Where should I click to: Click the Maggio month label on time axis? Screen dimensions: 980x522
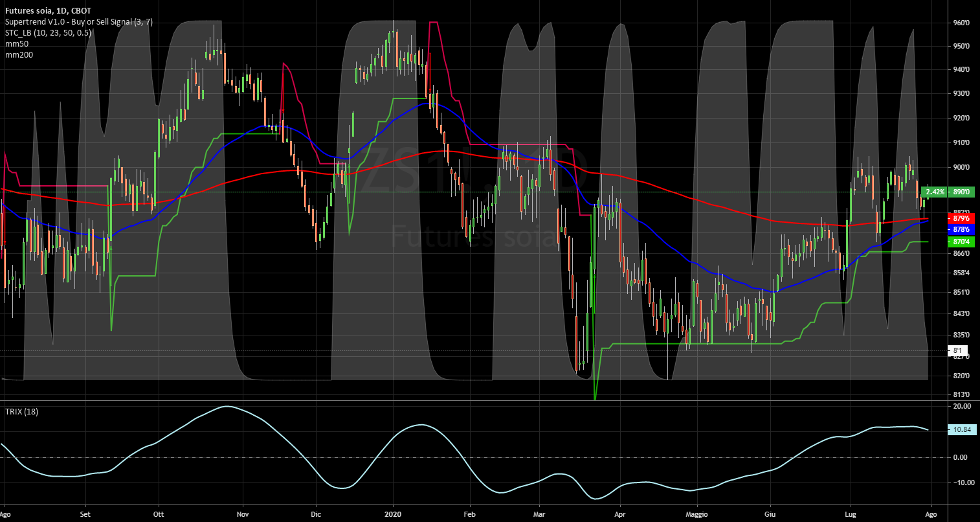[696, 513]
